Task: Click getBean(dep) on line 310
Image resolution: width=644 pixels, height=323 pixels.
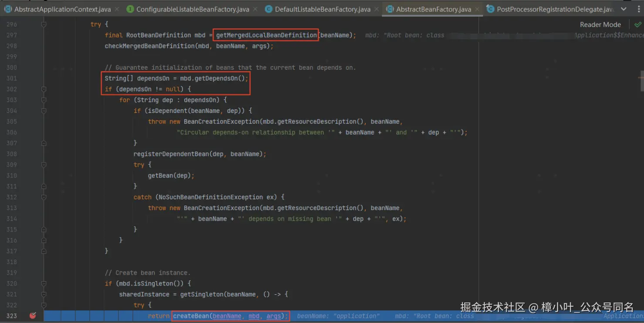Action: (169, 176)
